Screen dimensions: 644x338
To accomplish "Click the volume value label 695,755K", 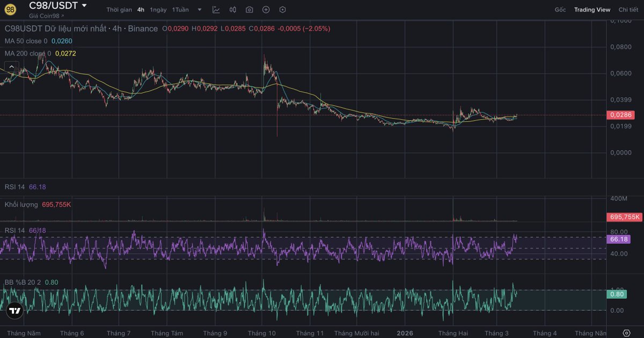I will tap(625, 217).
